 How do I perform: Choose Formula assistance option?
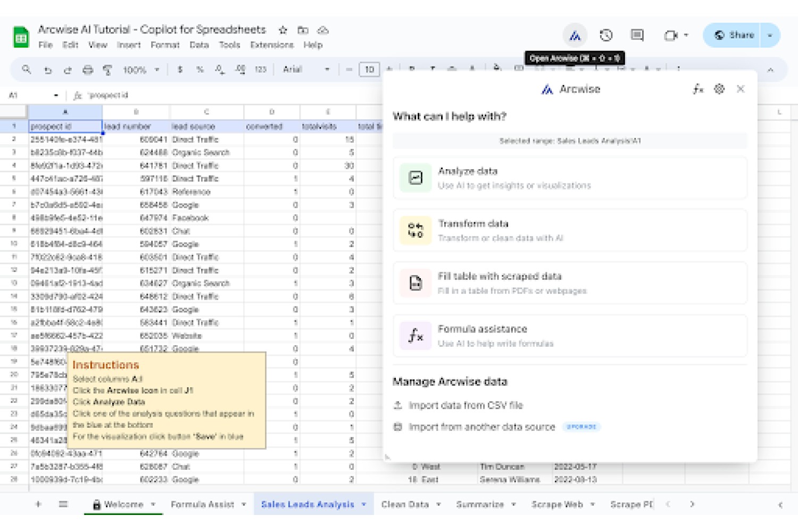coord(570,336)
